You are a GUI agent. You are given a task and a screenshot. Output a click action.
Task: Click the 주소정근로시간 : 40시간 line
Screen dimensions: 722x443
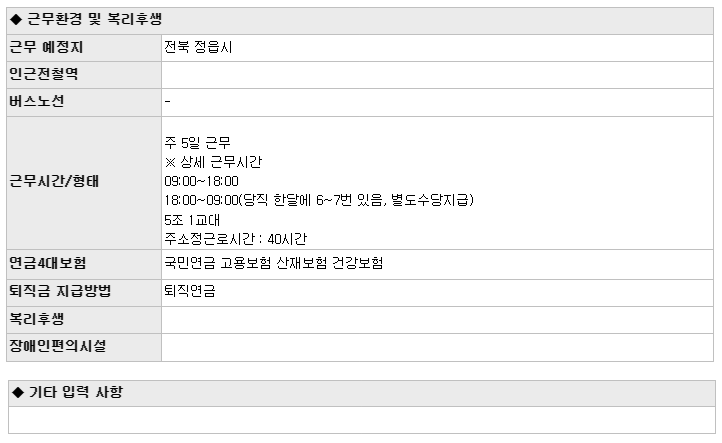[235, 239]
